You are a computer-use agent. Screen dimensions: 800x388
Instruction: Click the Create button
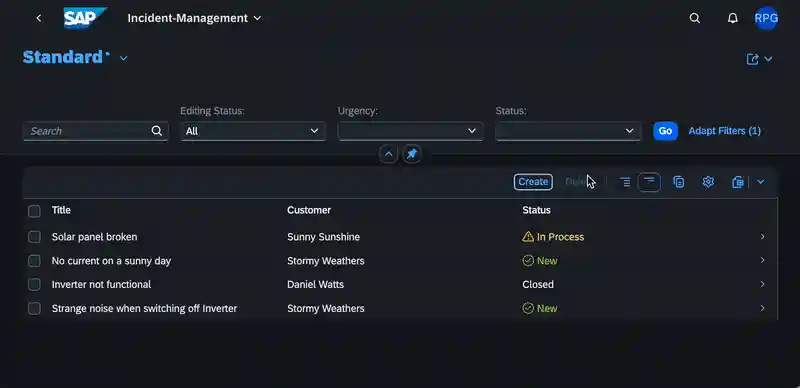[x=533, y=182]
